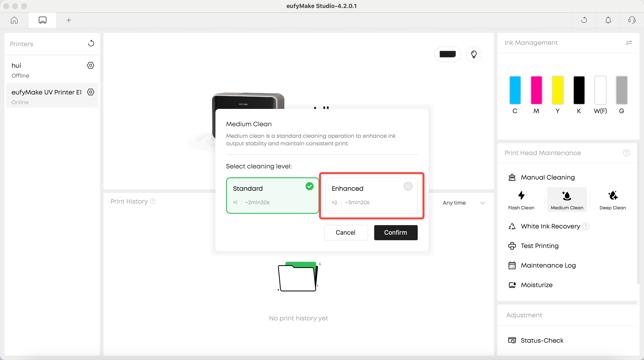Choose Medium Clean in maintenance panel
The image size is (644, 360).
point(567,200)
